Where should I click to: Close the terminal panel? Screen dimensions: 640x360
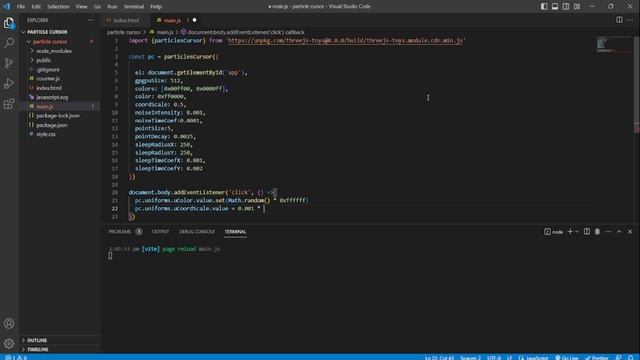[630, 232]
